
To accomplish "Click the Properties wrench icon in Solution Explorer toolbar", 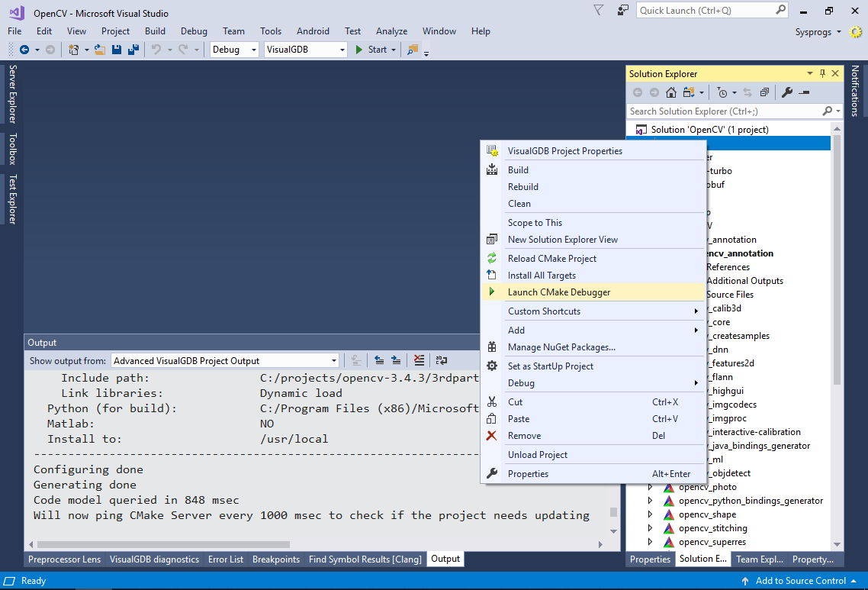I will [786, 92].
